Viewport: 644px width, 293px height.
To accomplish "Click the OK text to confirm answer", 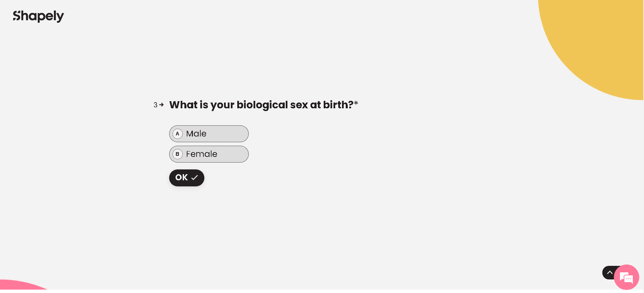I will (x=181, y=178).
